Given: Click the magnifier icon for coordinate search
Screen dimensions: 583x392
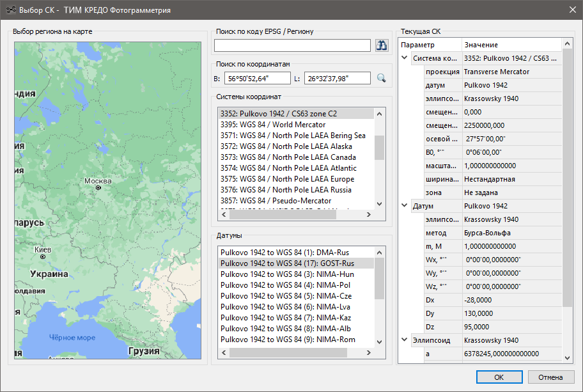Looking at the screenshot, I should [x=382, y=78].
